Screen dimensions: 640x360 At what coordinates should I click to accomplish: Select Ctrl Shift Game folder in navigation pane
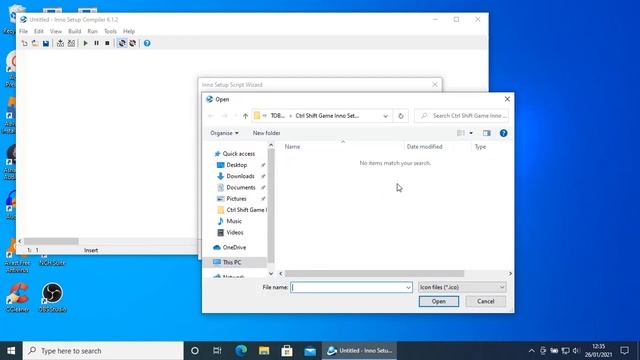click(246, 210)
